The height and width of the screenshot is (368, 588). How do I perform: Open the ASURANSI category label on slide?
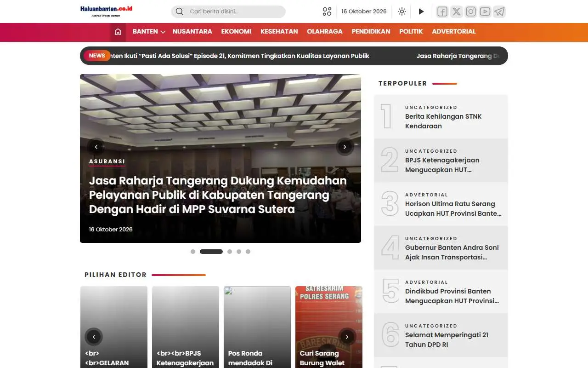pyautogui.click(x=107, y=161)
